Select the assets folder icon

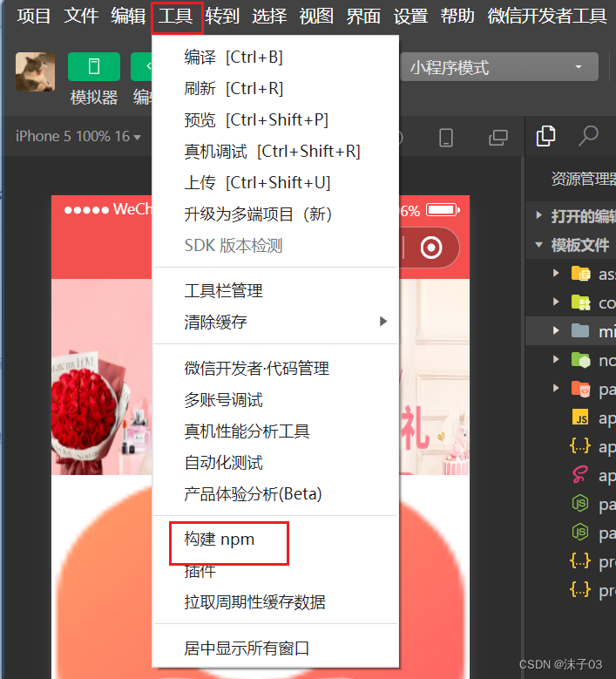[580, 273]
